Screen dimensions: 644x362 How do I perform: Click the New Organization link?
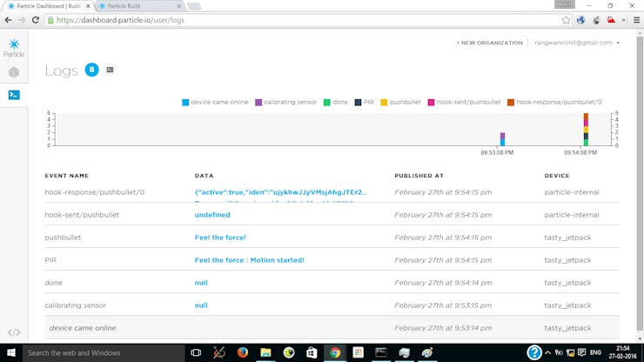[490, 43]
